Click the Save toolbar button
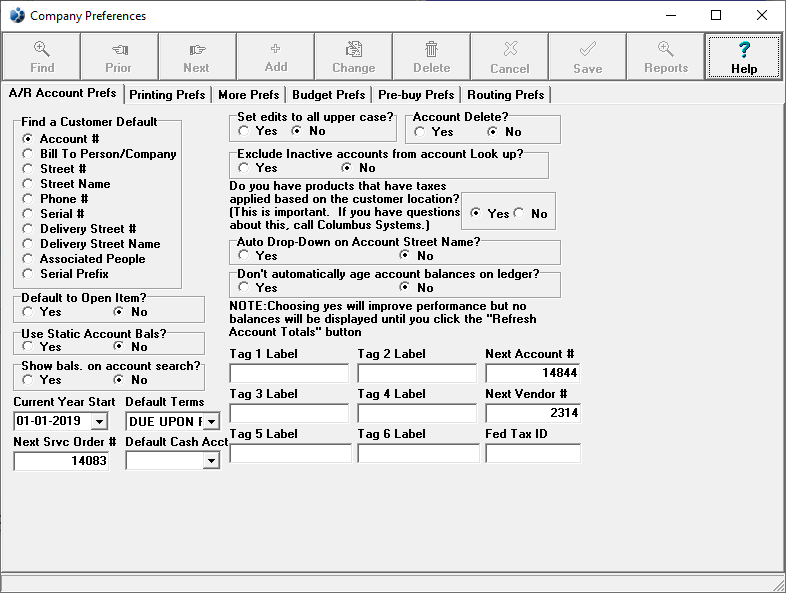Screen dimensions: 786x593 [x=588, y=56]
